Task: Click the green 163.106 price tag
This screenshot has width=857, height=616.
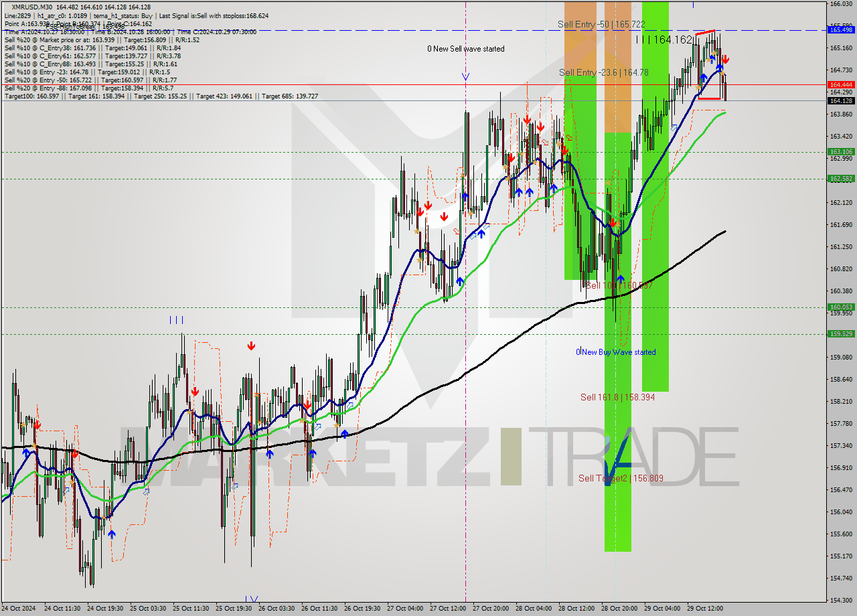Action: (841, 152)
